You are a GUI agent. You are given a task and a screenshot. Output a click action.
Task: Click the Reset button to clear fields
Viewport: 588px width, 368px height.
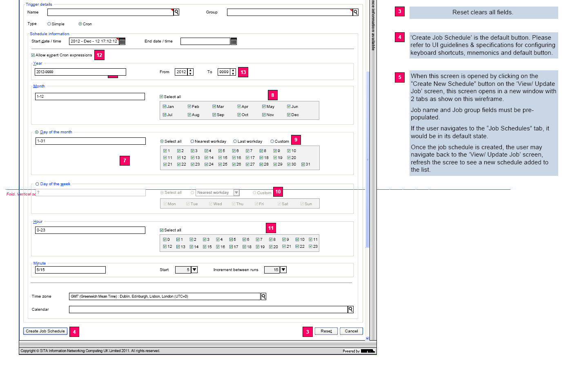coord(326,331)
